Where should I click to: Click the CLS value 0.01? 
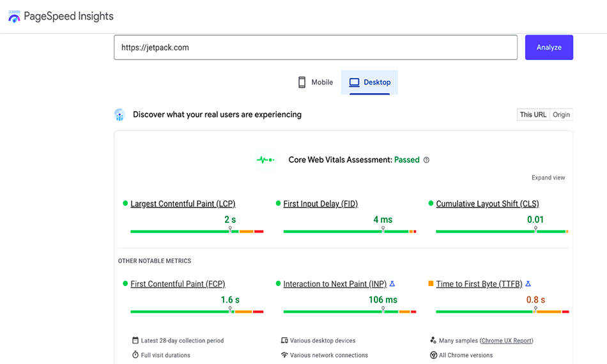(535, 219)
